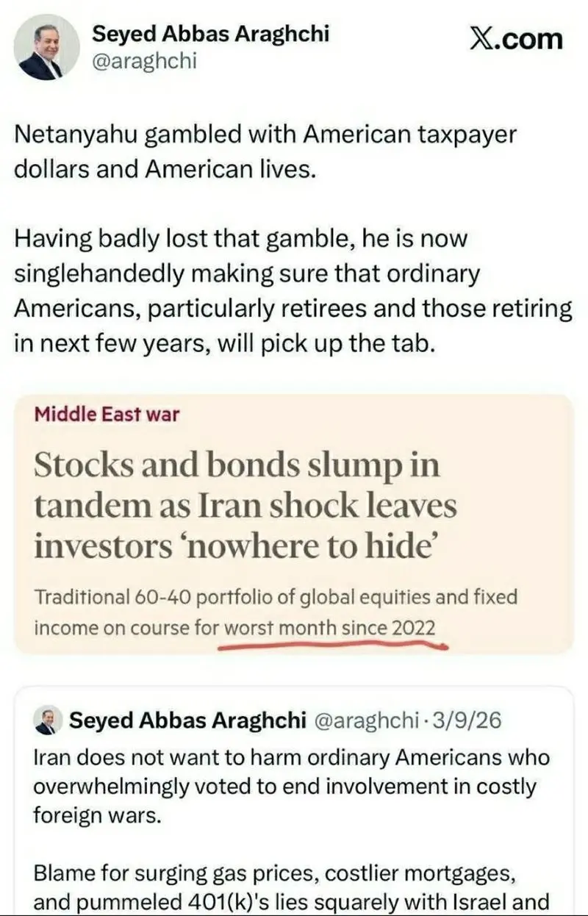588x916 pixels.
Task: Click small avatar in the quoted tweet
Action: 47,720
